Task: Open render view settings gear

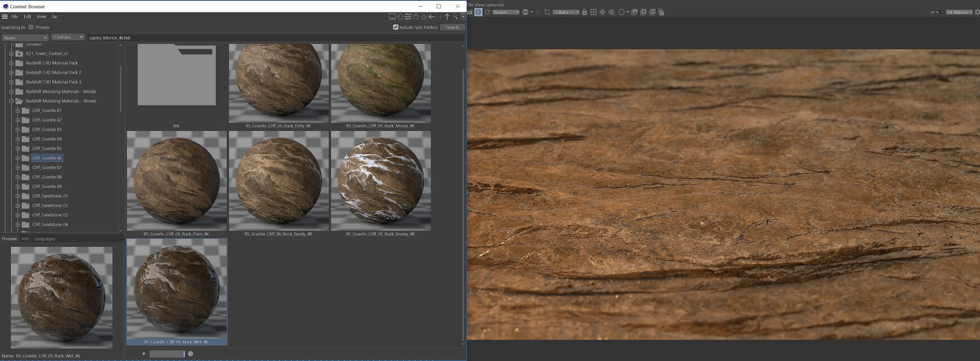Action: (x=977, y=12)
